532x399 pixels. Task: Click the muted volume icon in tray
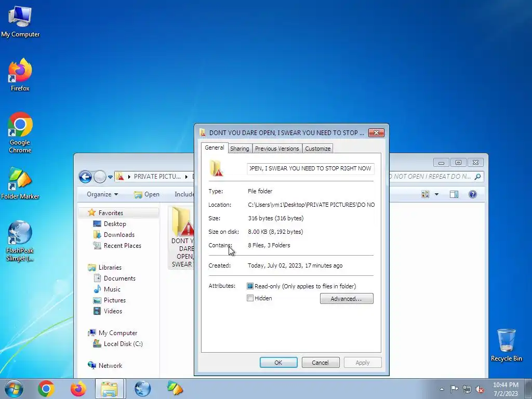tap(480, 389)
